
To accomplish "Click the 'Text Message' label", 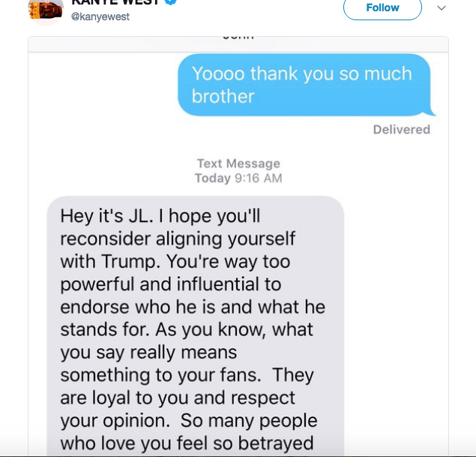I will pos(238,164).
